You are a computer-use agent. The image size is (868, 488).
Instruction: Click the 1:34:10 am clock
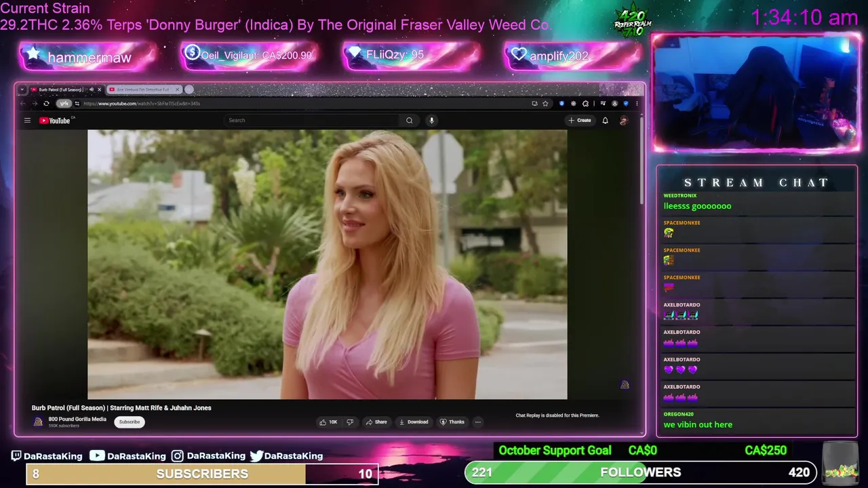pos(804,18)
